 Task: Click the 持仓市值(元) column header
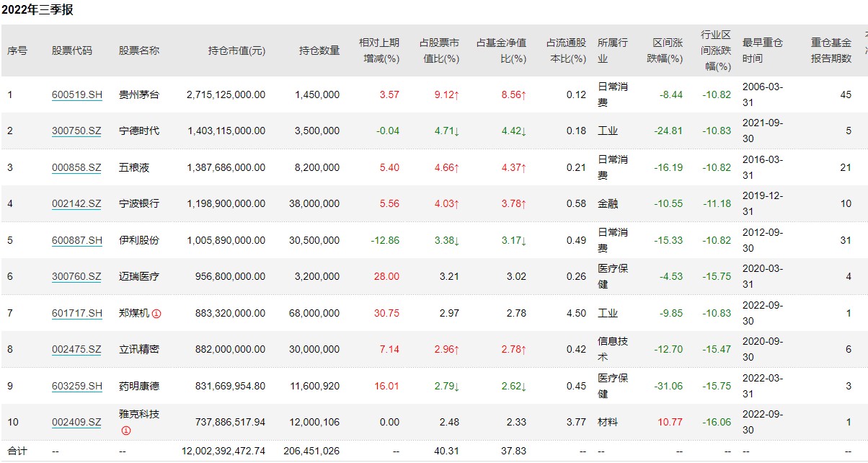pyautogui.click(x=236, y=50)
